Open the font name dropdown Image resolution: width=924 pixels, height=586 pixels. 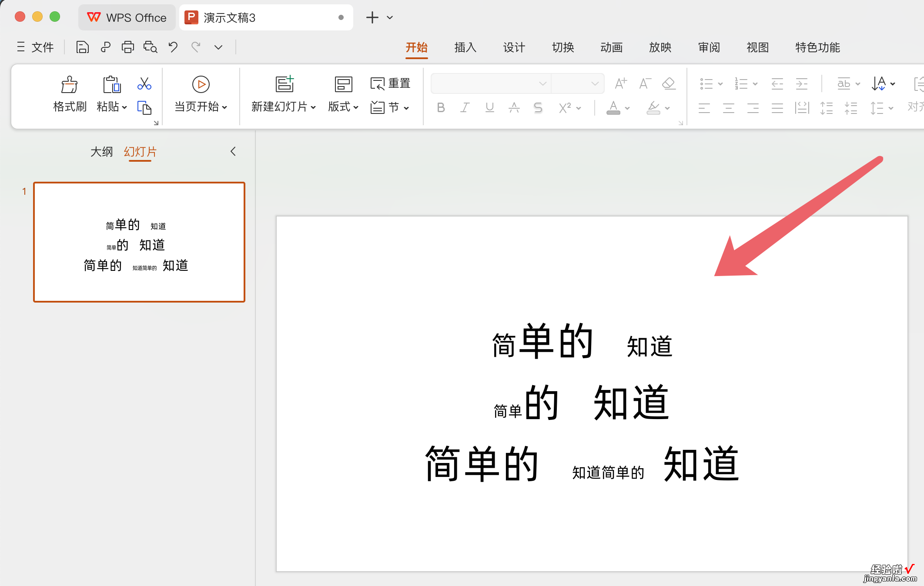click(542, 83)
